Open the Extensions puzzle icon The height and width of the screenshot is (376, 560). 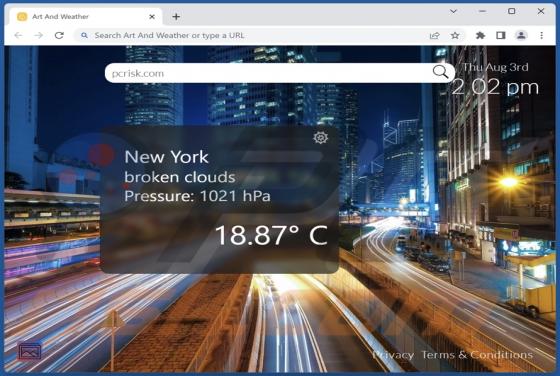(x=480, y=35)
